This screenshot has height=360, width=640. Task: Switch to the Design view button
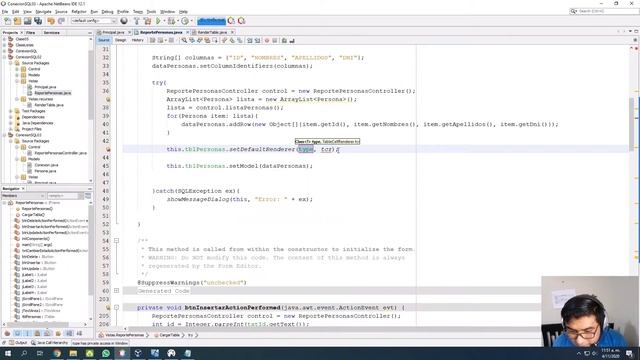coord(120,40)
